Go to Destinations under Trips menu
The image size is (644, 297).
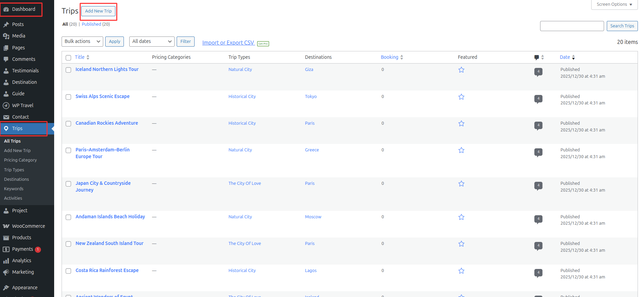tap(16, 179)
